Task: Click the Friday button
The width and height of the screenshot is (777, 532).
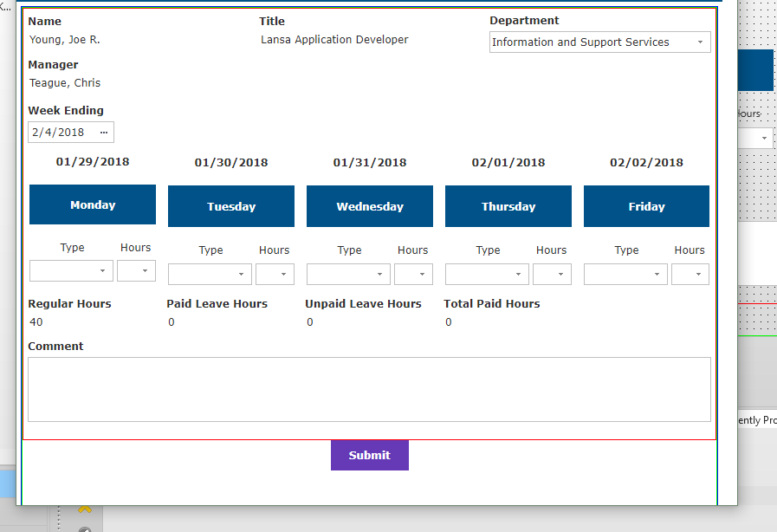Action: (647, 206)
